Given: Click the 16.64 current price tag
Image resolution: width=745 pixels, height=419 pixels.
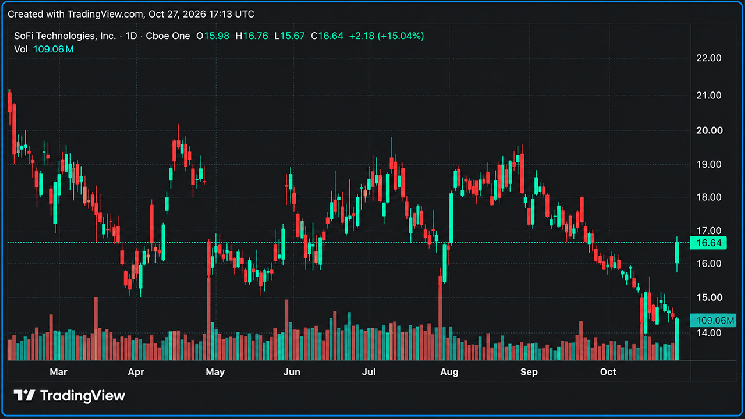Looking at the screenshot, I should pos(708,243).
